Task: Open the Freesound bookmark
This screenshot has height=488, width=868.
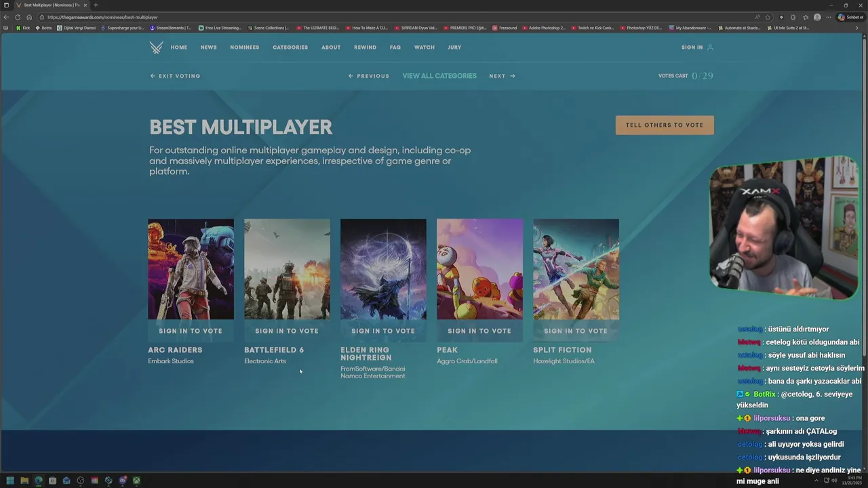Action: pos(505,28)
